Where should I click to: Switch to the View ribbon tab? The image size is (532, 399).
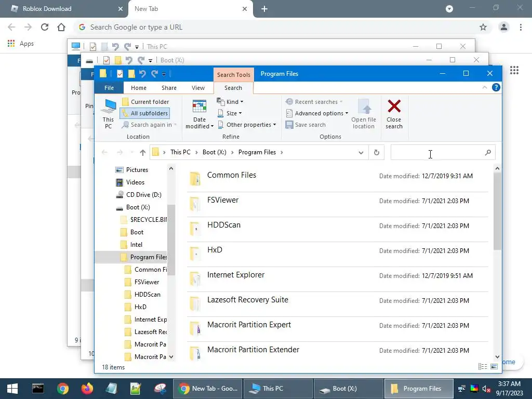198,88
